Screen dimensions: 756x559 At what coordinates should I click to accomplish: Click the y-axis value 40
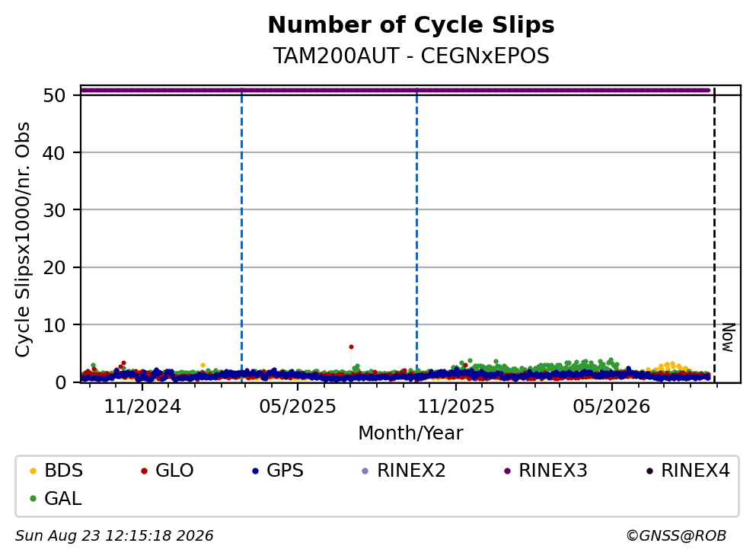[x=54, y=153]
